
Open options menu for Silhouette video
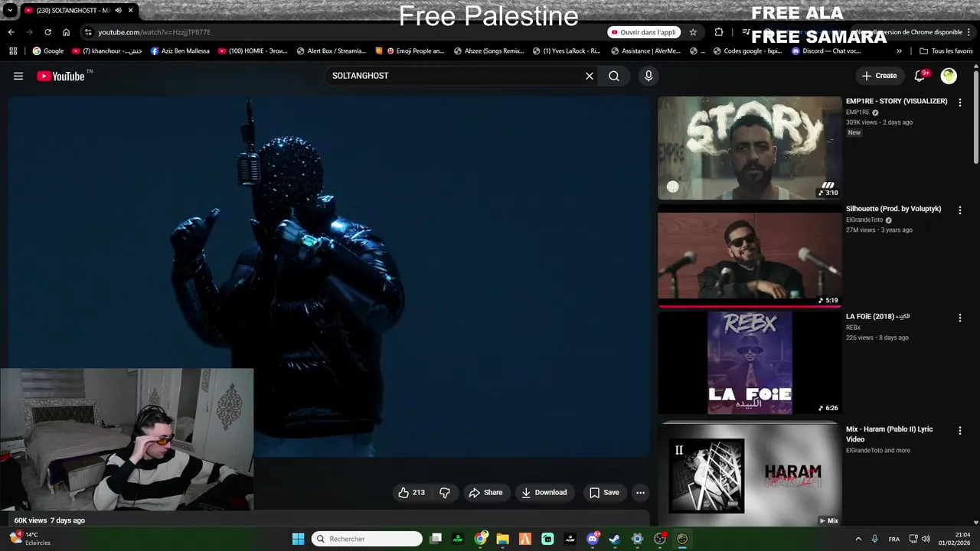click(960, 210)
